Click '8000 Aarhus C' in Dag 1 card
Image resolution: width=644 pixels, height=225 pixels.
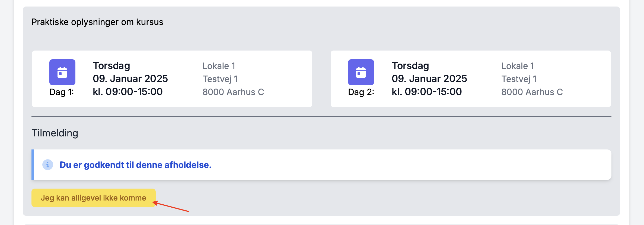(233, 92)
